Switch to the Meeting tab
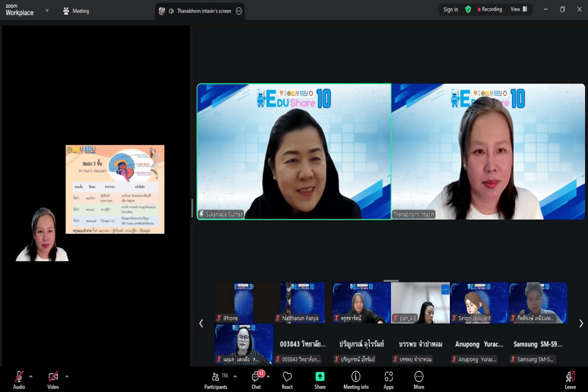The width and height of the screenshot is (588, 392). tap(76, 11)
